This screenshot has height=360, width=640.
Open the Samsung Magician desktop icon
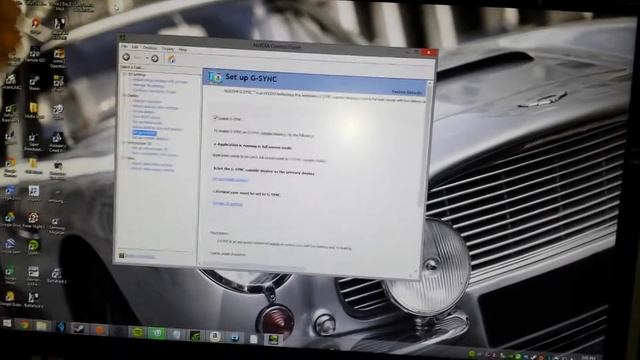click(x=56, y=226)
